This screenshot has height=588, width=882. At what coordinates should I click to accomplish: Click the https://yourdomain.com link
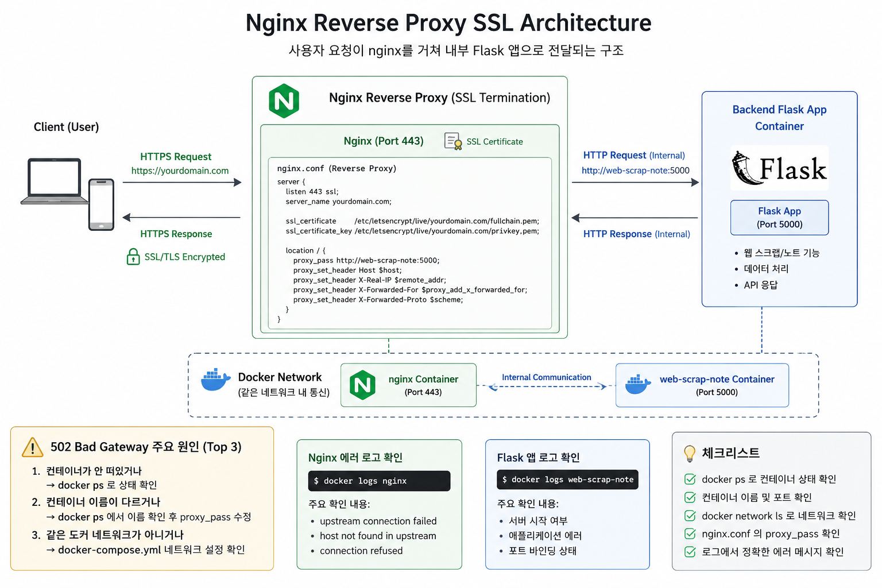(180, 171)
